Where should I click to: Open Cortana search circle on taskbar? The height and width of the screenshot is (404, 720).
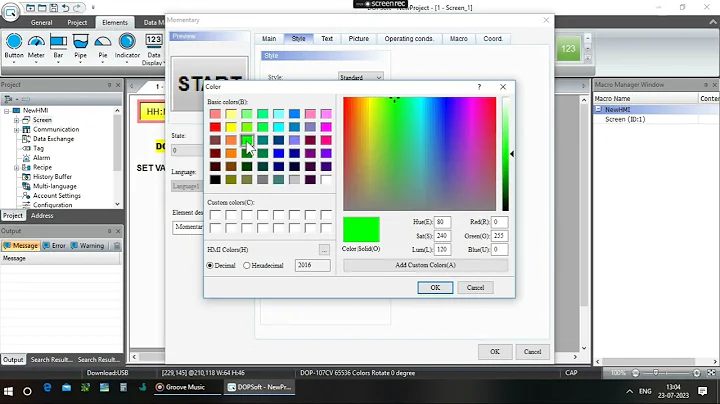tap(28, 391)
